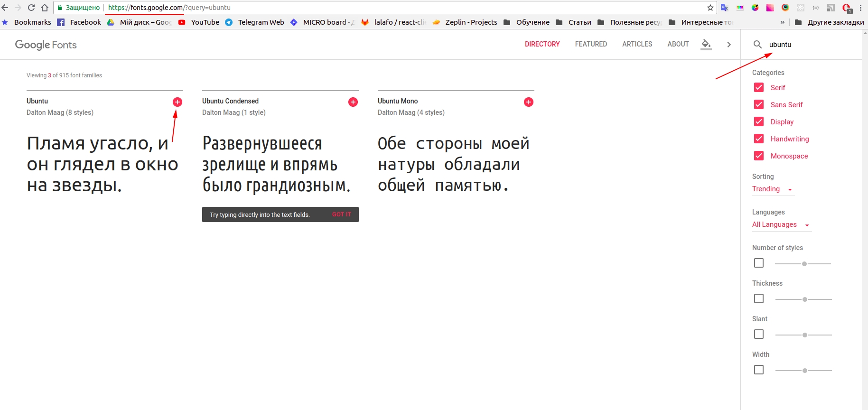
Task: Open the Trending sorting dropdown
Action: pos(772,189)
